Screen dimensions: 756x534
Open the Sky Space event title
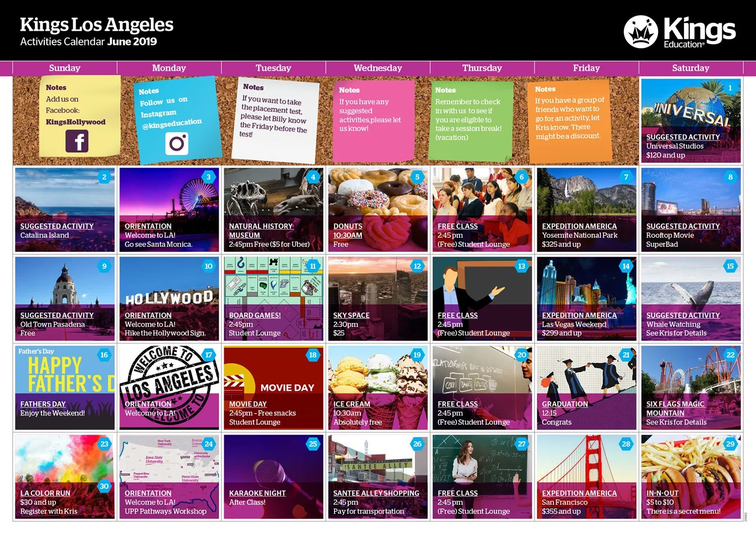click(x=351, y=315)
